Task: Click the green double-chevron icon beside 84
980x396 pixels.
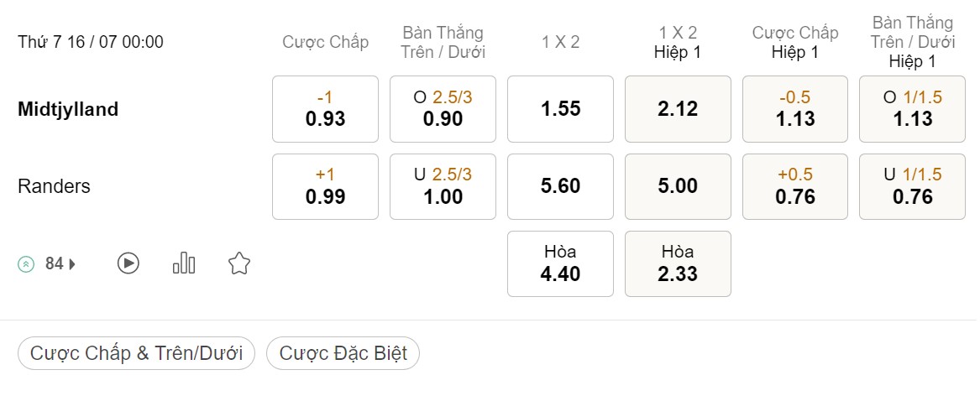Action: pos(26,264)
